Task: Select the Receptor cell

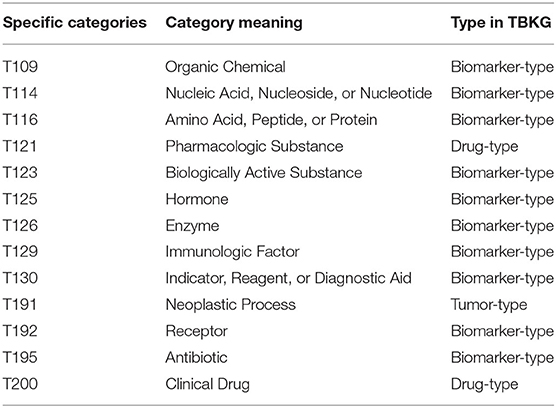Action: coord(196,331)
